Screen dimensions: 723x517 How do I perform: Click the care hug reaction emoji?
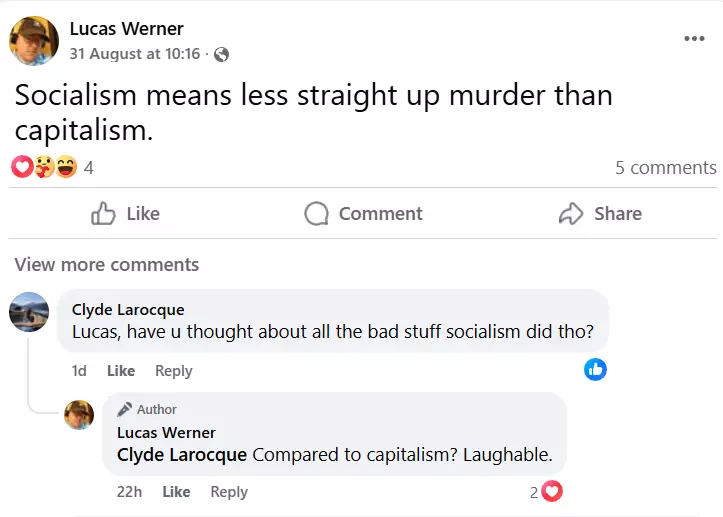coord(44,166)
